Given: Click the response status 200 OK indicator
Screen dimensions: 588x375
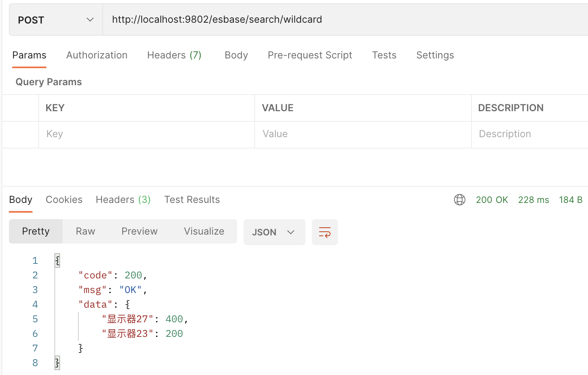Looking at the screenshot, I should 492,199.
